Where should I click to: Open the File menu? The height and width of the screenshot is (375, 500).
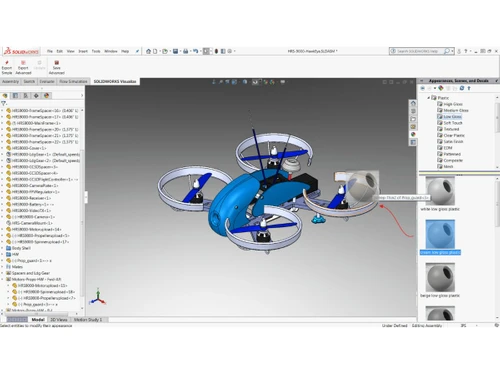pos(50,51)
